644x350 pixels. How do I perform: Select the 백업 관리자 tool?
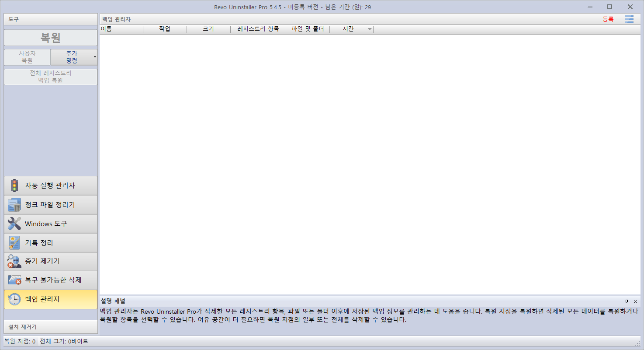[51, 299]
